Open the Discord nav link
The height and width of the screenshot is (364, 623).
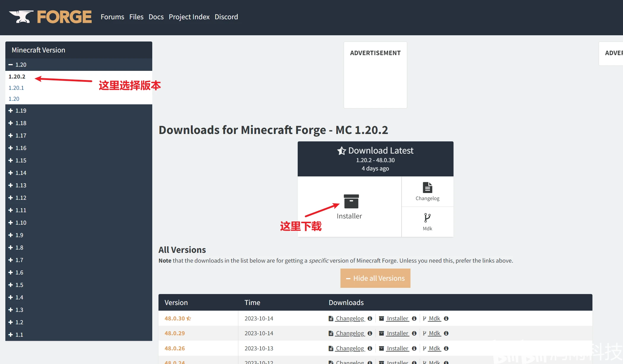(226, 17)
